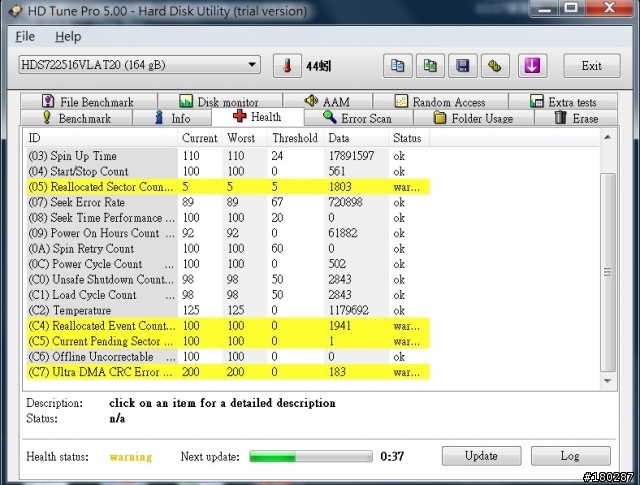Image resolution: width=640 pixels, height=485 pixels.
Task: Click the Status column header
Action: pyautogui.click(x=409, y=138)
